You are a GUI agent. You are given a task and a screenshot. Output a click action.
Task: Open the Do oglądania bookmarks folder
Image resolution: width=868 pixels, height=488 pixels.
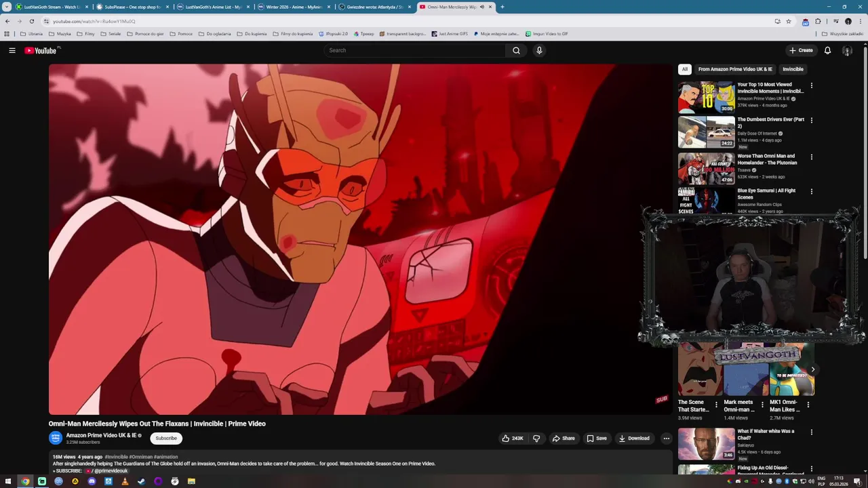tap(215, 33)
